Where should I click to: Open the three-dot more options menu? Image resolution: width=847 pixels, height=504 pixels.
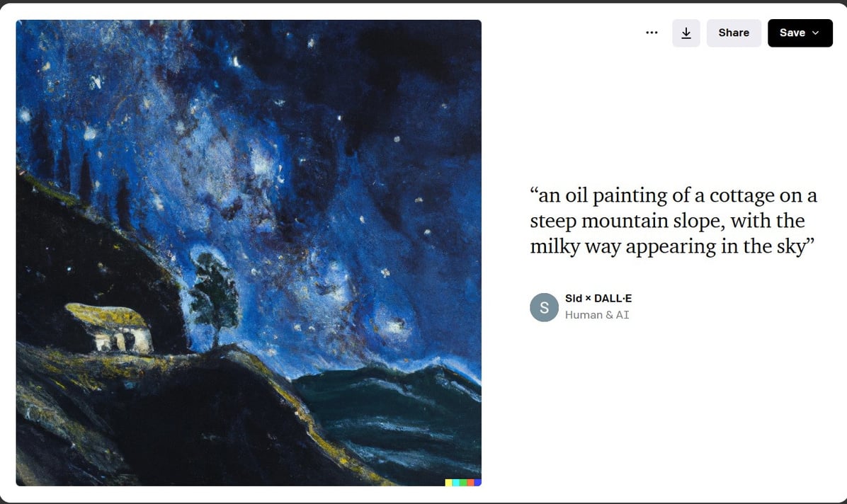[x=652, y=33]
